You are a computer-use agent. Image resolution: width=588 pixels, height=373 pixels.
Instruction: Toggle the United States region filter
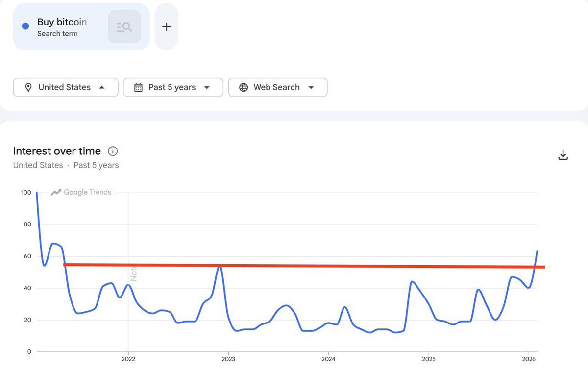(x=65, y=87)
